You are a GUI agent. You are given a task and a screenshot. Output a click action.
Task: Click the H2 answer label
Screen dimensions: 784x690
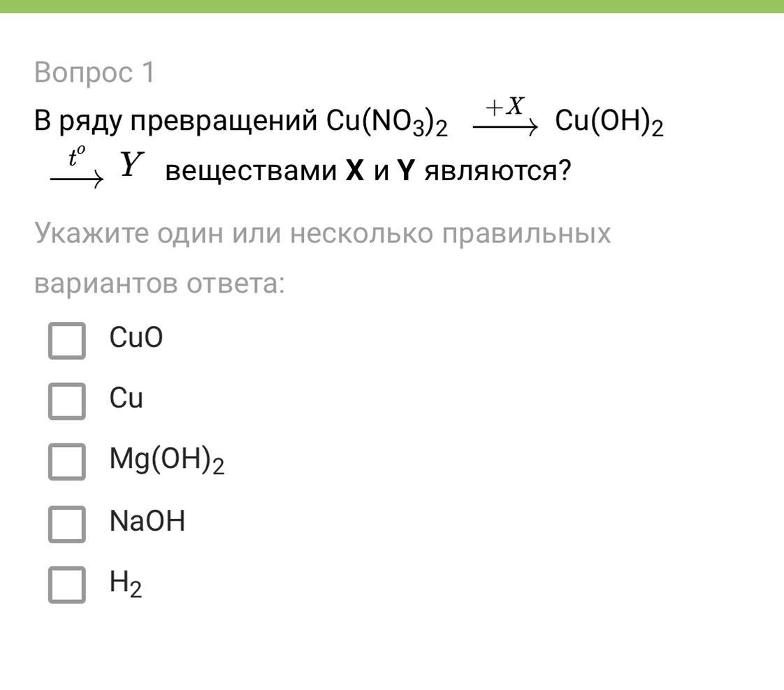[x=126, y=583]
